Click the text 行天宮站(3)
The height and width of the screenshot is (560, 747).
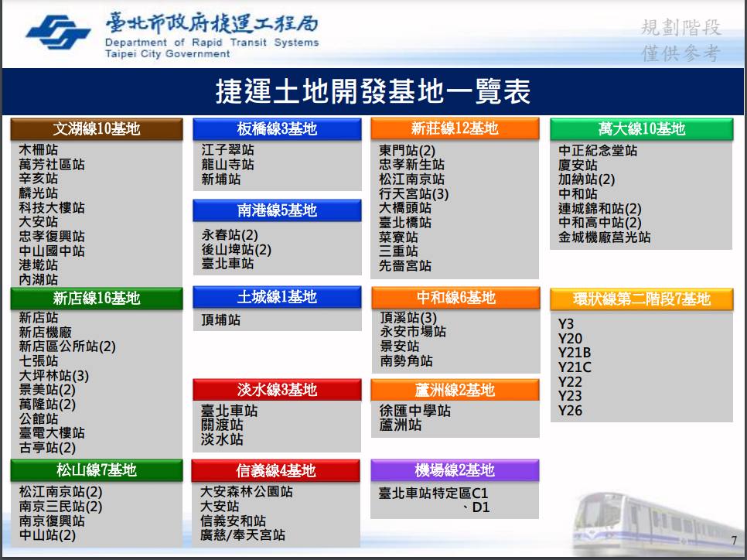point(414,193)
